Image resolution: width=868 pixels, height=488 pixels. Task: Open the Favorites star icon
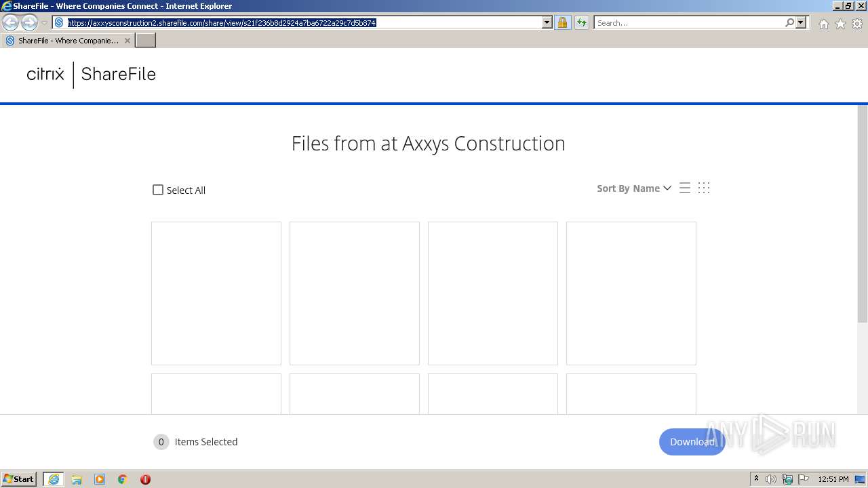pos(840,24)
